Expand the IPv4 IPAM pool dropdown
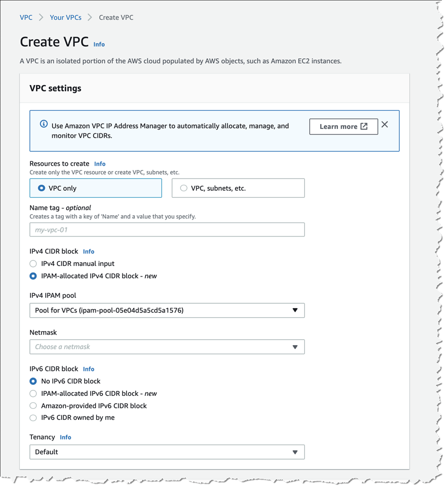Viewport: 448px width, 489px height. pyautogui.click(x=167, y=310)
